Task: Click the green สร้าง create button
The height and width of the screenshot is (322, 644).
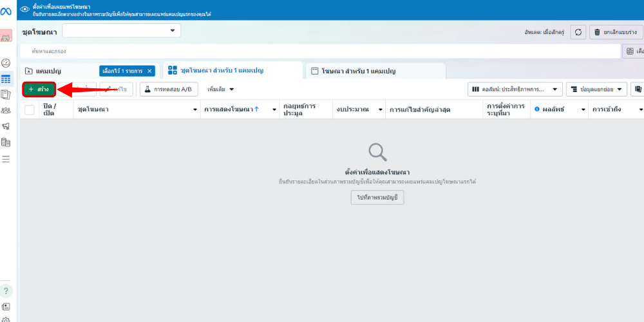Action: point(39,90)
